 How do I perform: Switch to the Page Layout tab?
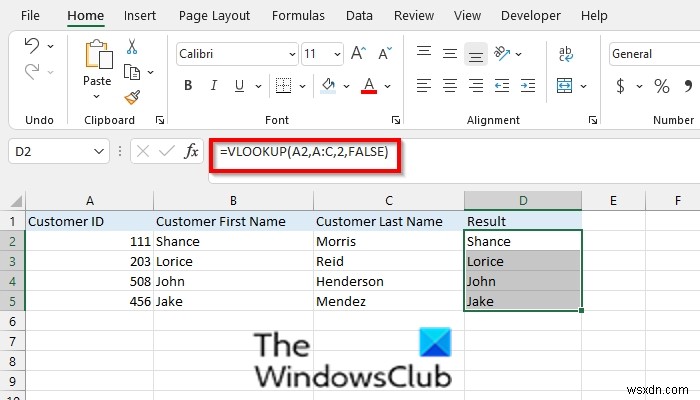pyautogui.click(x=214, y=16)
